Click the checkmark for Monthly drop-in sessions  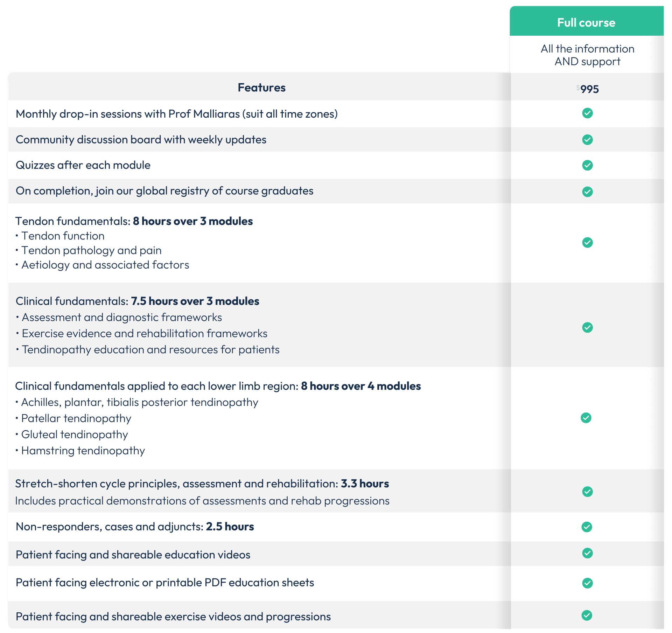click(587, 113)
